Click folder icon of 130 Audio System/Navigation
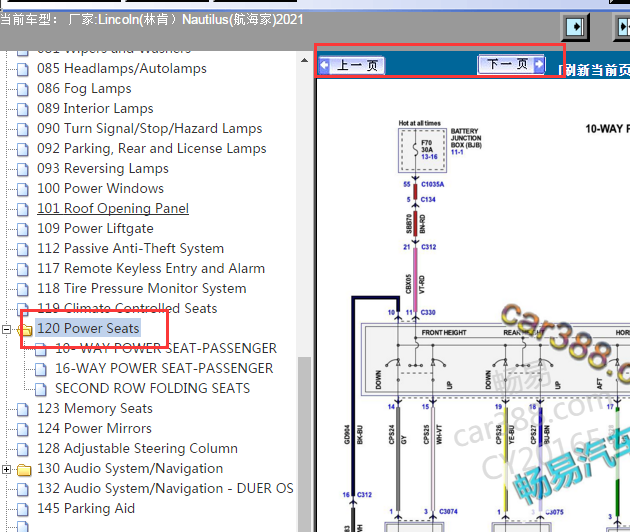Screen dimensions: 630x532 pyautogui.click(x=25, y=470)
